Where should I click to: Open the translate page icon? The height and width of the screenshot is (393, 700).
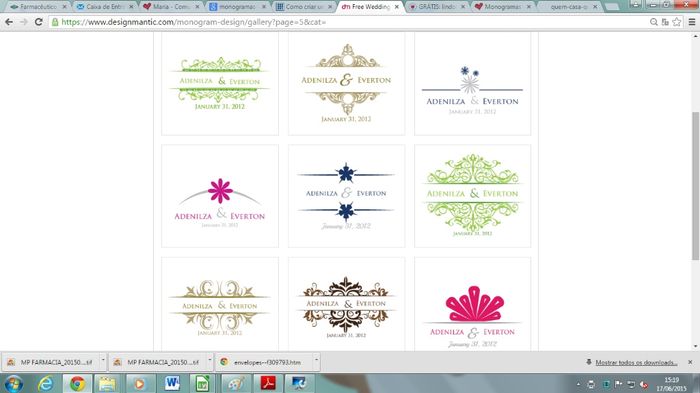665,22
